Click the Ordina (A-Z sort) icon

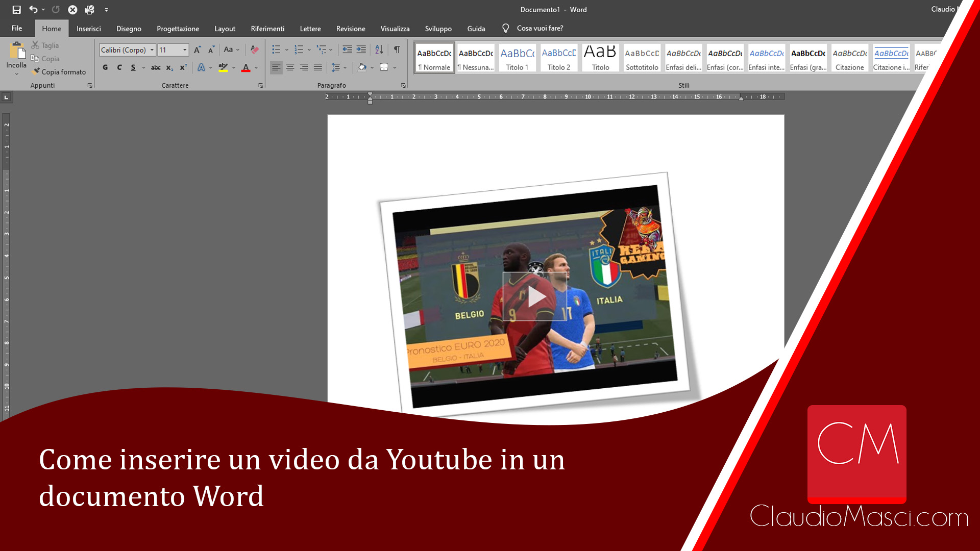379,49
